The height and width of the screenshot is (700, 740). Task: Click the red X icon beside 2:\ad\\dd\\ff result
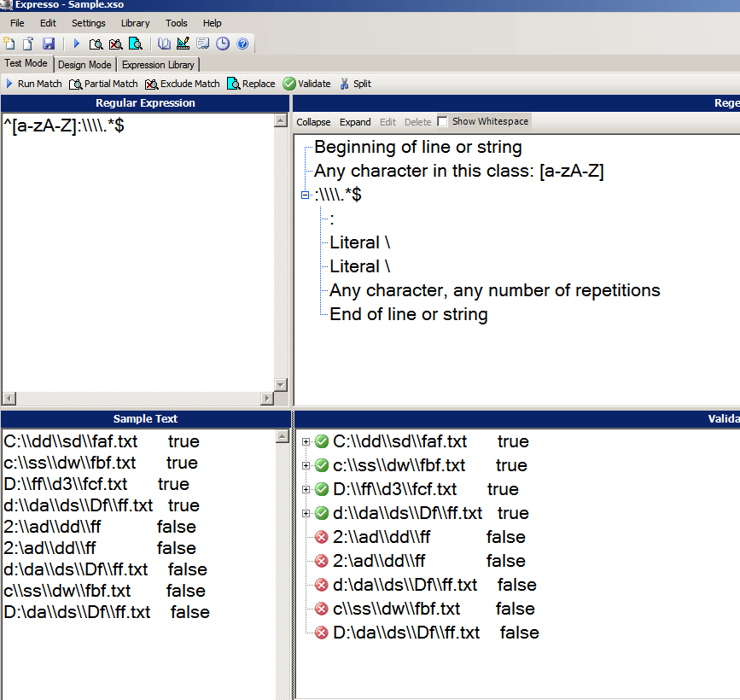(322, 561)
